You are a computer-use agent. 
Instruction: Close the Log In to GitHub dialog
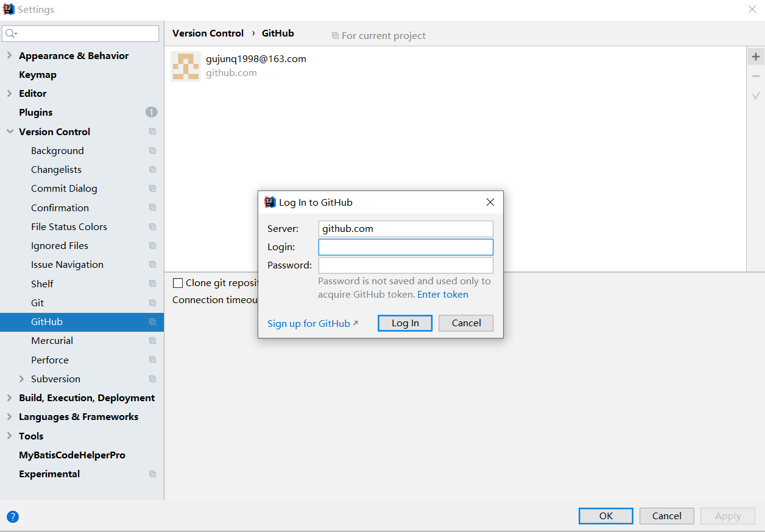click(x=490, y=203)
